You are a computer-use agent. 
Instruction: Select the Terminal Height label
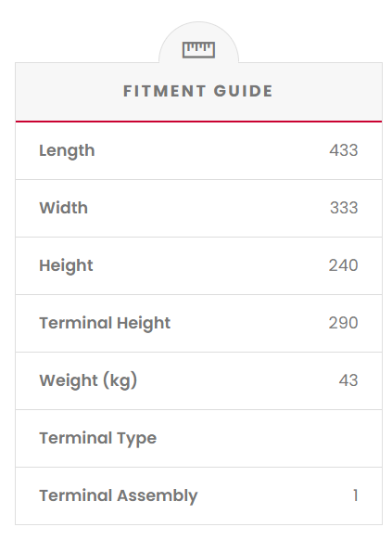tap(105, 323)
